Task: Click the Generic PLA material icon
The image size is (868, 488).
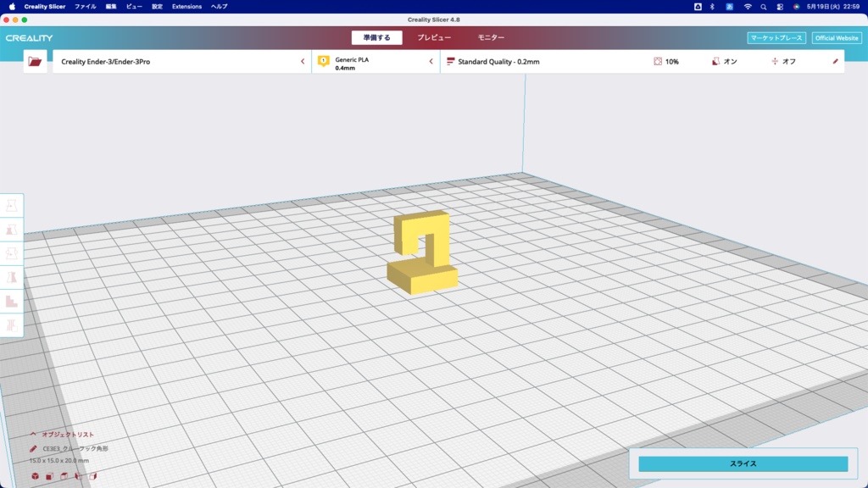Action: (323, 61)
